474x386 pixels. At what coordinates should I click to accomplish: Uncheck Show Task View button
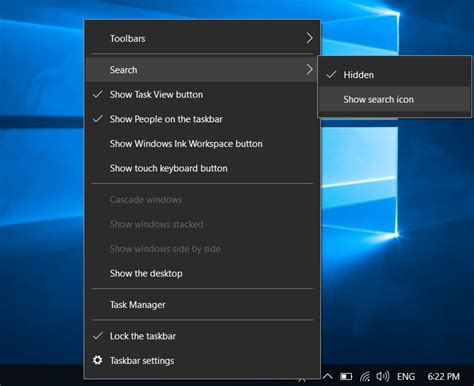(x=202, y=94)
